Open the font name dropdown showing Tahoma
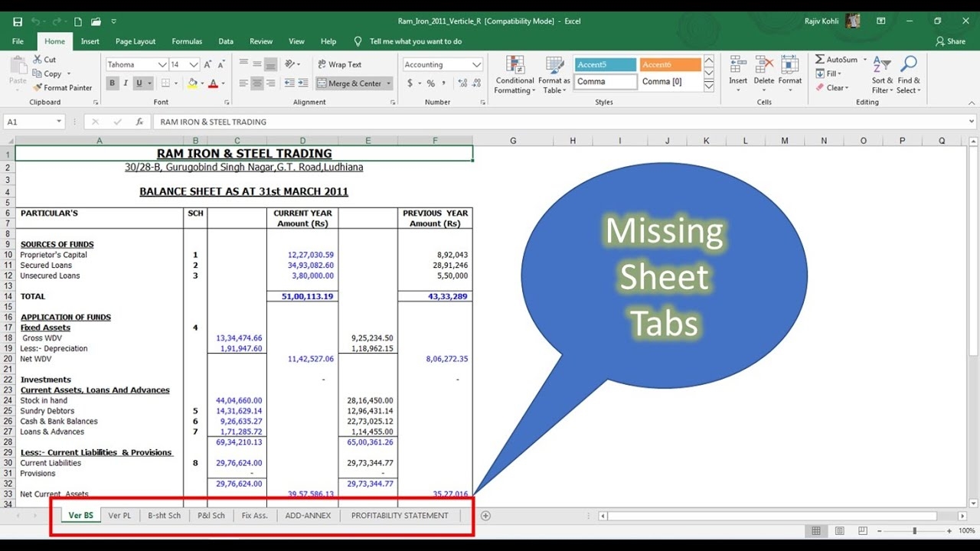Viewport: 980px width, 551px height. pos(162,65)
